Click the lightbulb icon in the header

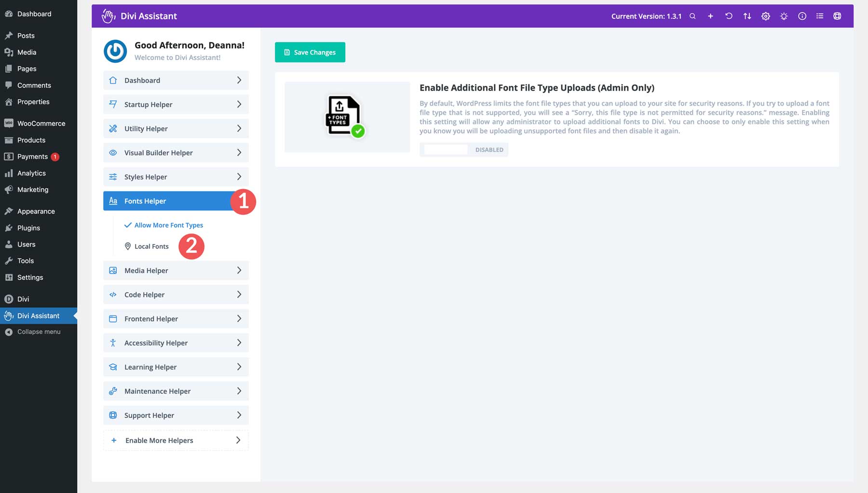click(784, 16)
